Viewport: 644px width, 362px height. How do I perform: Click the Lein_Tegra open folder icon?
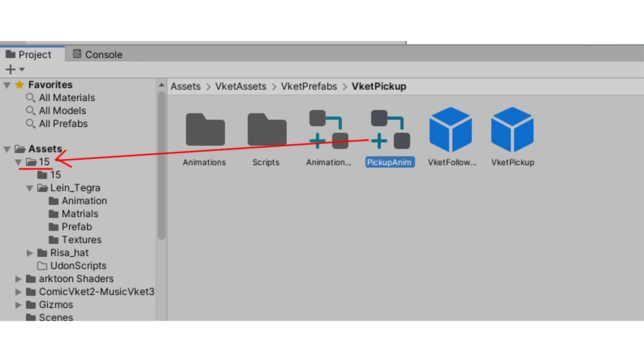pyautogui.click(x=42, y=188)
